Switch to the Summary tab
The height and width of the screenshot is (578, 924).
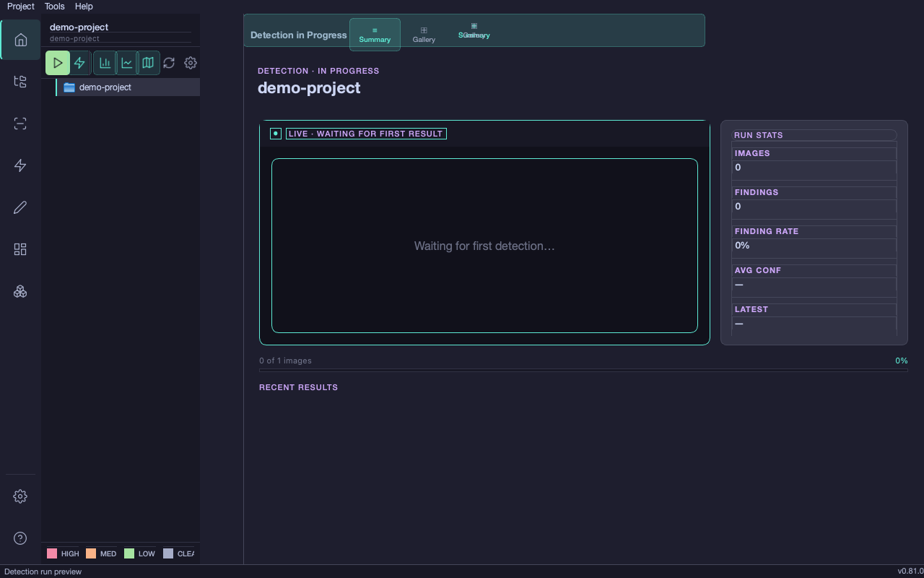[375, 35]
